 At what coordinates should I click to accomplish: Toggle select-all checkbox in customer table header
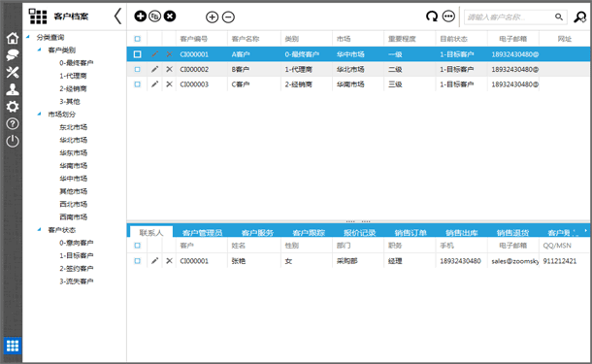point(138,39)
